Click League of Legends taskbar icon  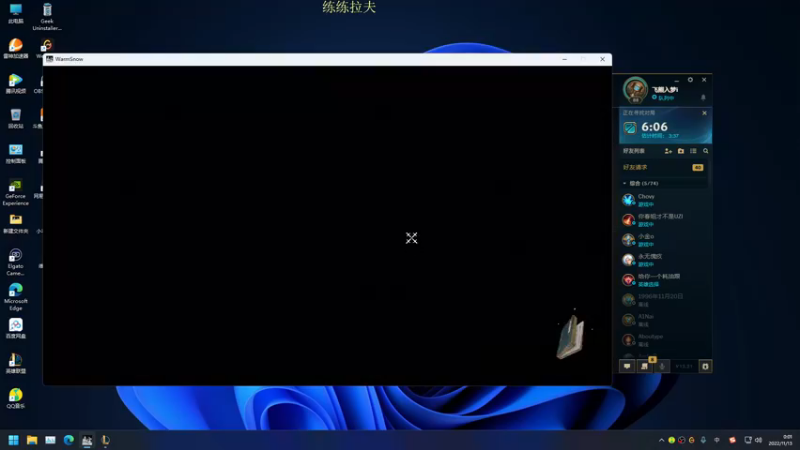[106, 440]
